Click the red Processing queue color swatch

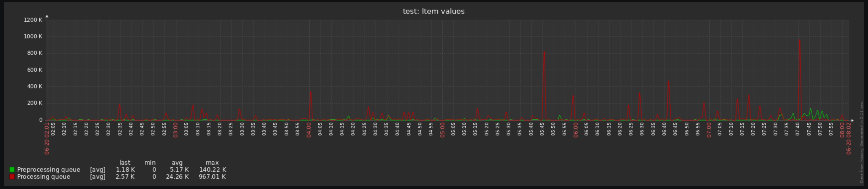click(12, 176)
